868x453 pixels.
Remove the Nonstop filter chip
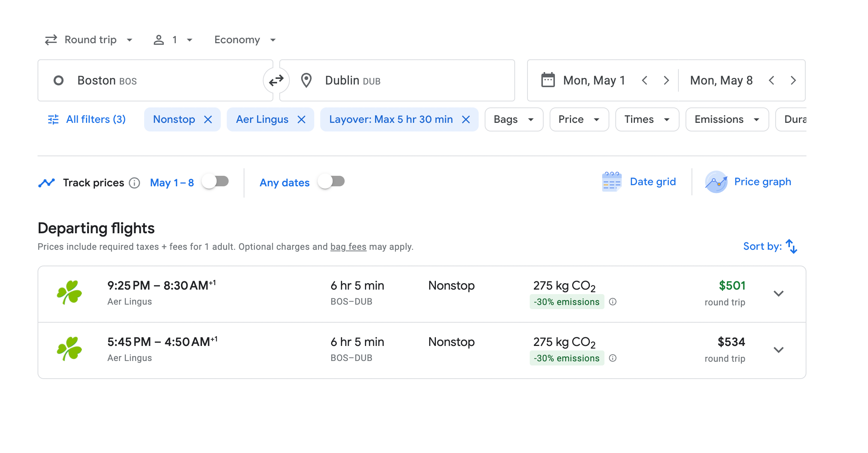click(x=208, y=119)
